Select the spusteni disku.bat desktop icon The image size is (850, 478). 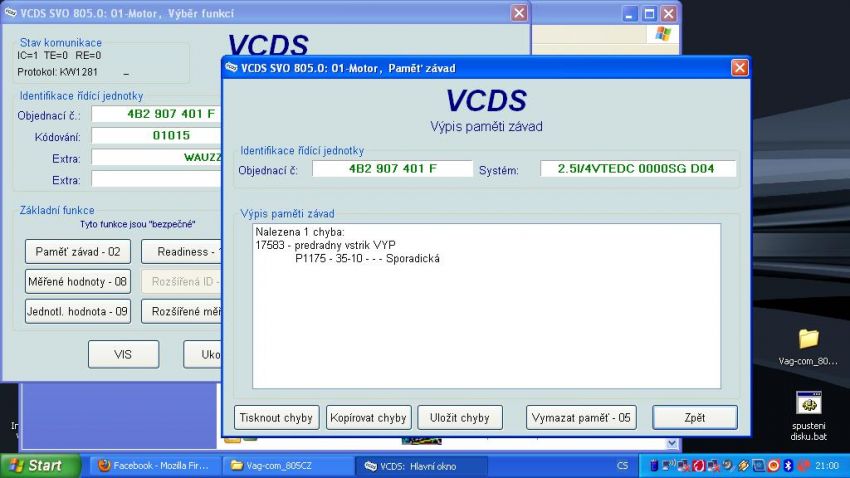tap(808, 416)
